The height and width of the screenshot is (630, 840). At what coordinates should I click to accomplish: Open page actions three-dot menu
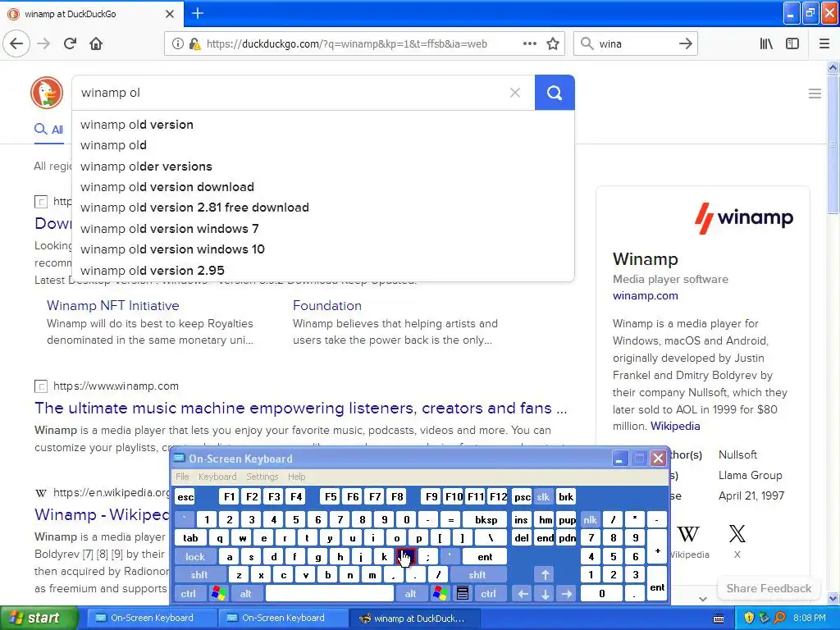pos(529,44)
